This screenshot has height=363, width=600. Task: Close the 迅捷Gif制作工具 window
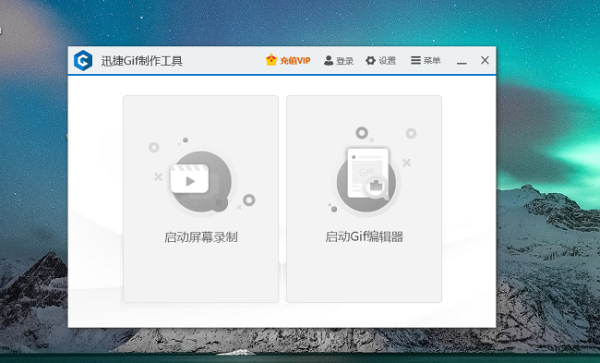coord(485,60)
